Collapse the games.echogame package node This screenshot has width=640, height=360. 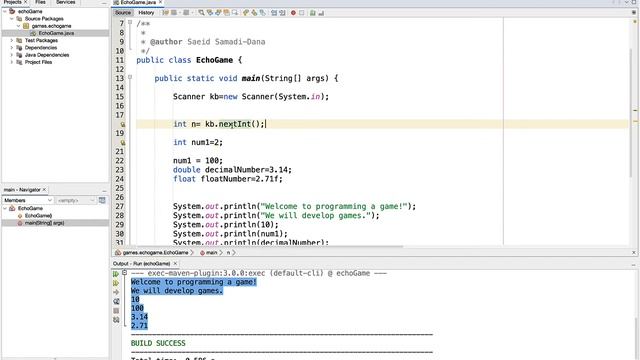pos(18,26)
